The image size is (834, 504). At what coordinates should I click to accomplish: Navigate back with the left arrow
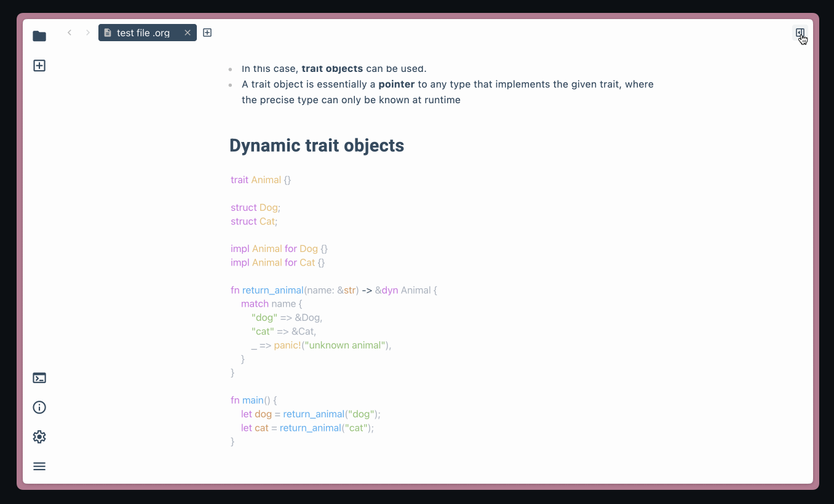pyautogui.click(x=69, y=33)
